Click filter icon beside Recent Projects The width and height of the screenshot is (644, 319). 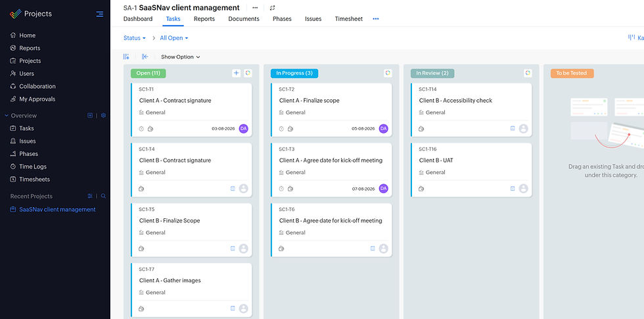[x=90, y=196]
